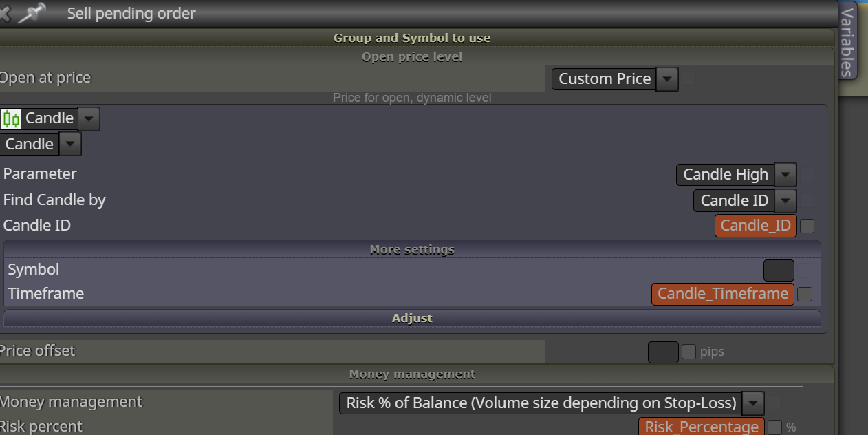Collapse the More settings section header

click(x=412, y=249)
